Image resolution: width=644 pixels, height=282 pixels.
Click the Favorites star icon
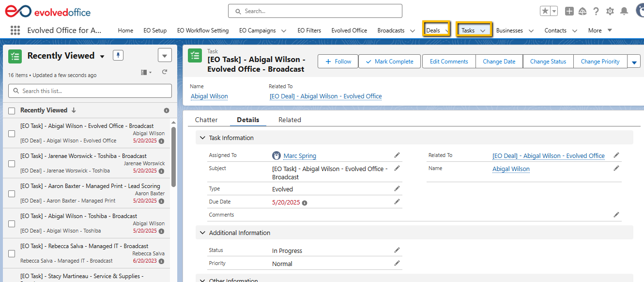[x=545, y=11]
